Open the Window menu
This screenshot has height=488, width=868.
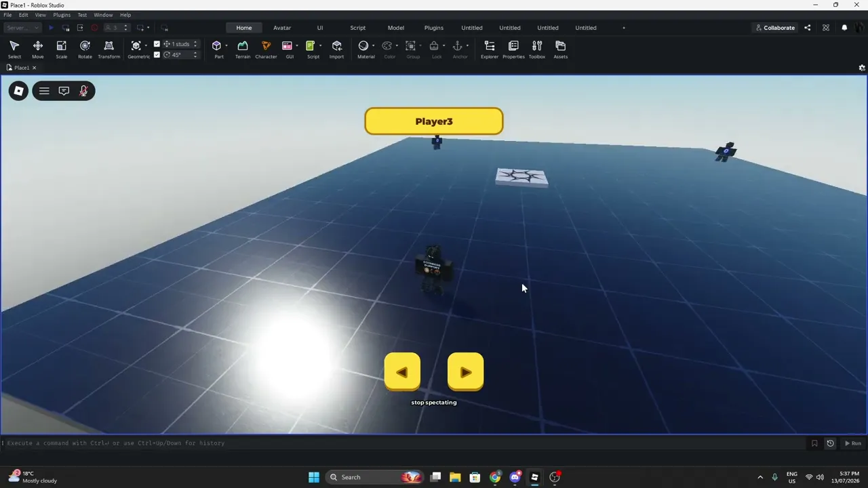pyautogui.click(x=103, y=15)
